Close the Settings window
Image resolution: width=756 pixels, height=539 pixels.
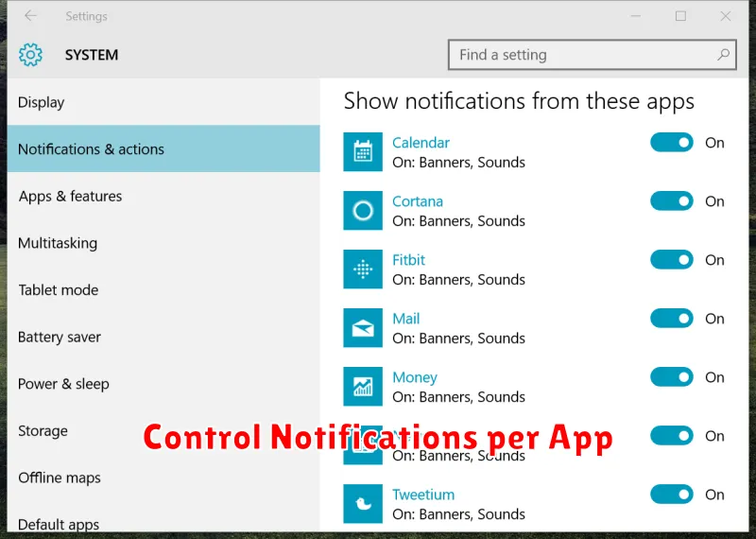[x=725, y=16]
